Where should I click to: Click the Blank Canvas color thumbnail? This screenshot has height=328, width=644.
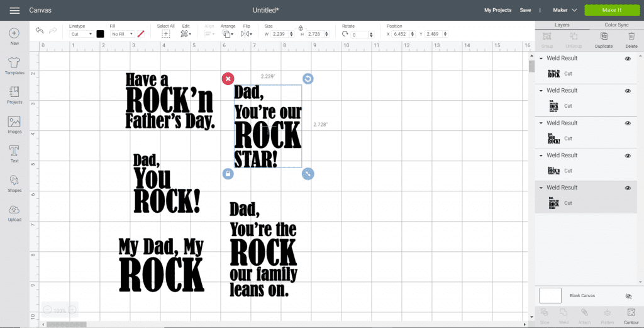coord(550,295)
